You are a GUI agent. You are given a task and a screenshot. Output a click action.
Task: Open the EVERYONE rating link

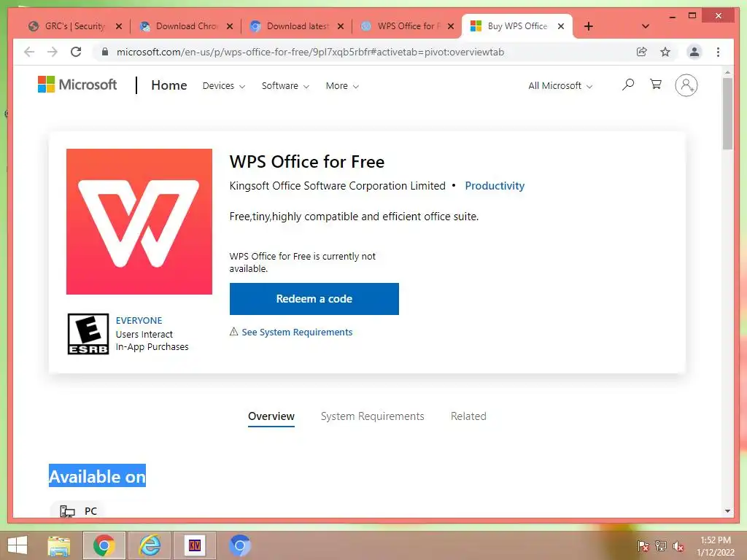tap(139, 321)
